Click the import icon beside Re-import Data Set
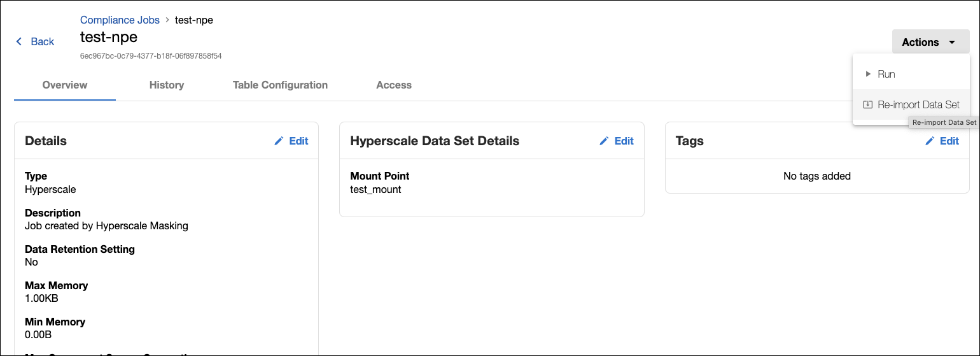 coord(867,105)
